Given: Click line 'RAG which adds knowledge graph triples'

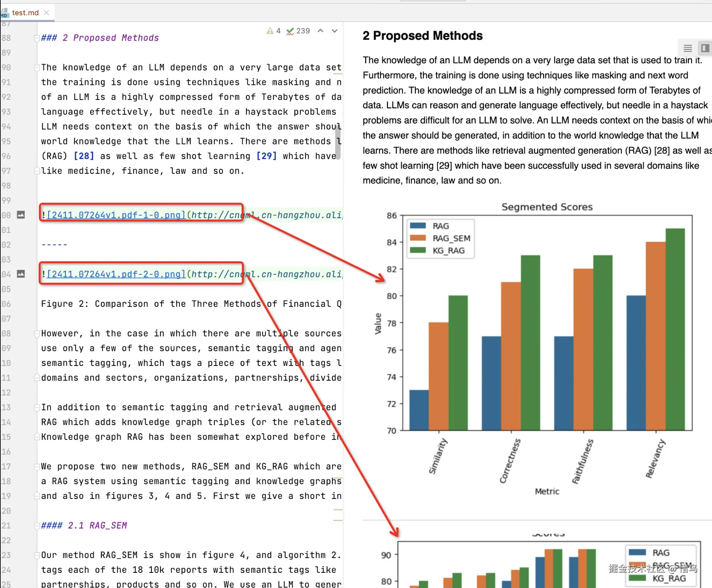Looking at the screenshot, I should click(x=191, y=422).
